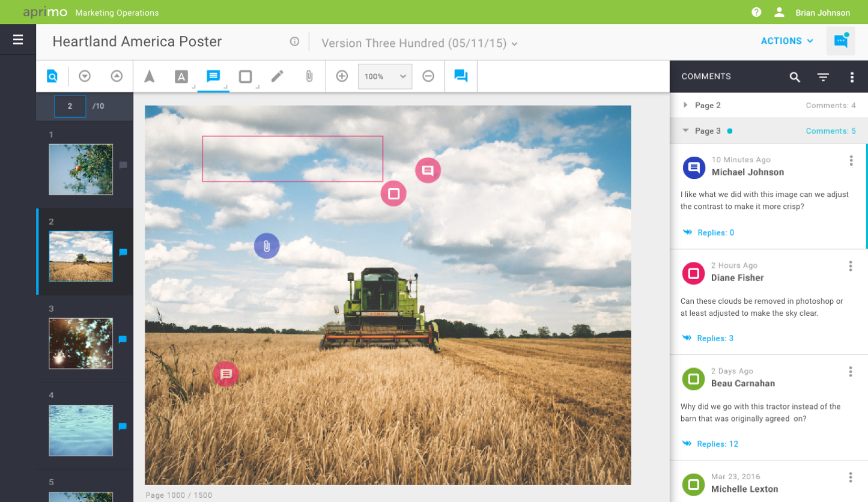Click the Brian Johnson username
868x502 pixels.
[822, 13]
